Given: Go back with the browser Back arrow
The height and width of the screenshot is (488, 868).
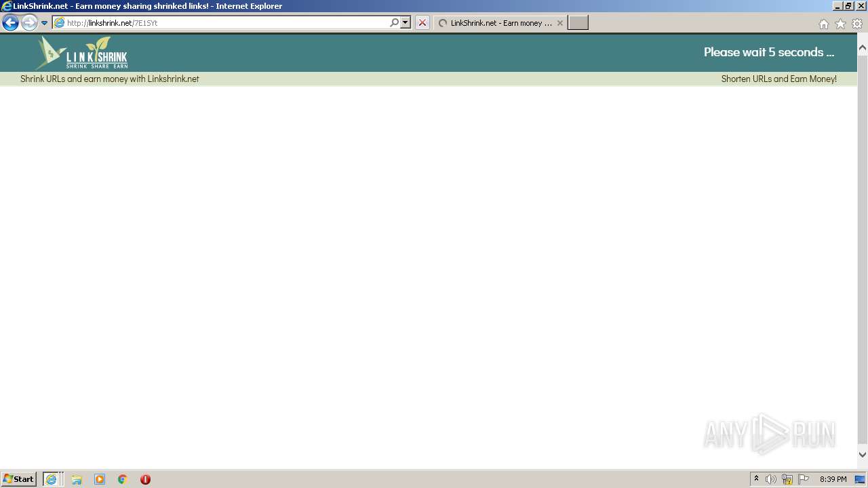Looking at the screenshot, I should tap(10, 23).
